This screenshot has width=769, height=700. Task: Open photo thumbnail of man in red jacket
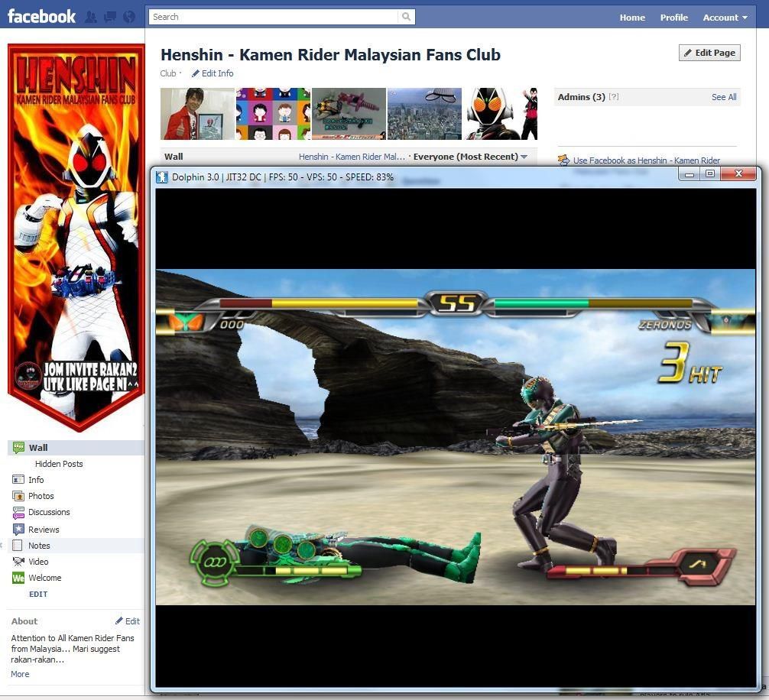198,114
